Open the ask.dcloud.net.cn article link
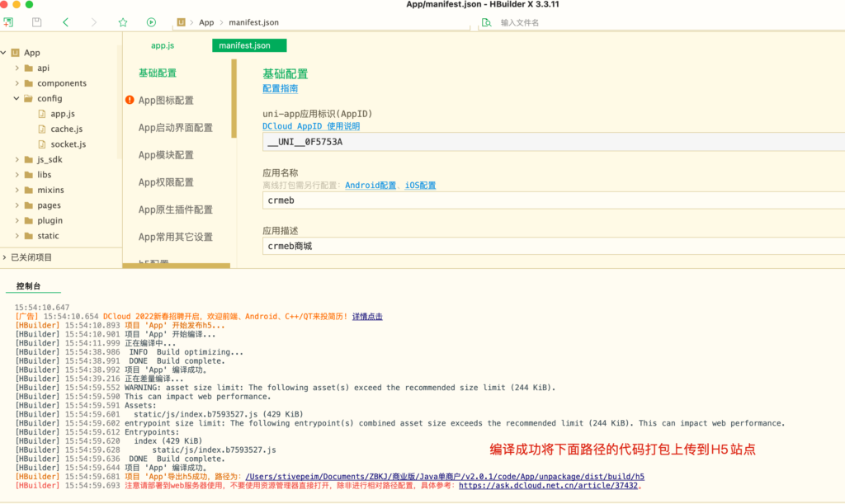 pyautogui.click(x=548, y=486)
